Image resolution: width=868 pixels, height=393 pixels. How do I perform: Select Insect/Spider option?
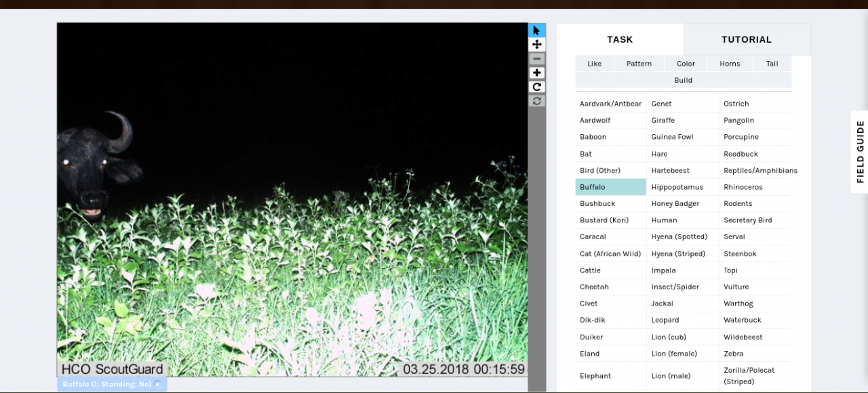(x=682, y=287)
